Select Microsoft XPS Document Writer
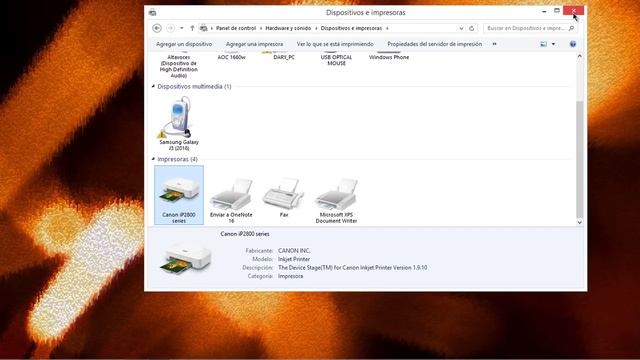This screenshot has height=360, width=640. 336,200
